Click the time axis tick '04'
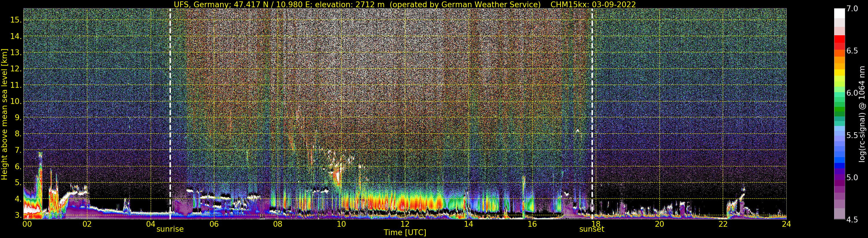 151,224
